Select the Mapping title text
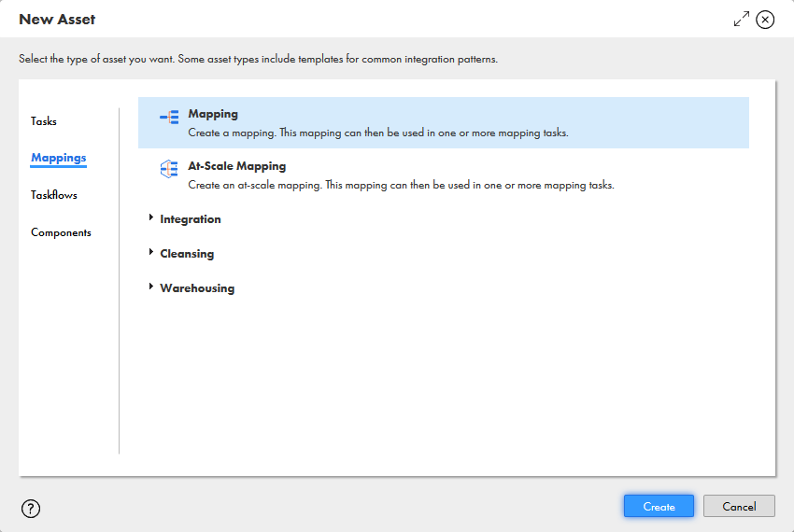This screenshot has width=794, height=532. pos(213,114)
